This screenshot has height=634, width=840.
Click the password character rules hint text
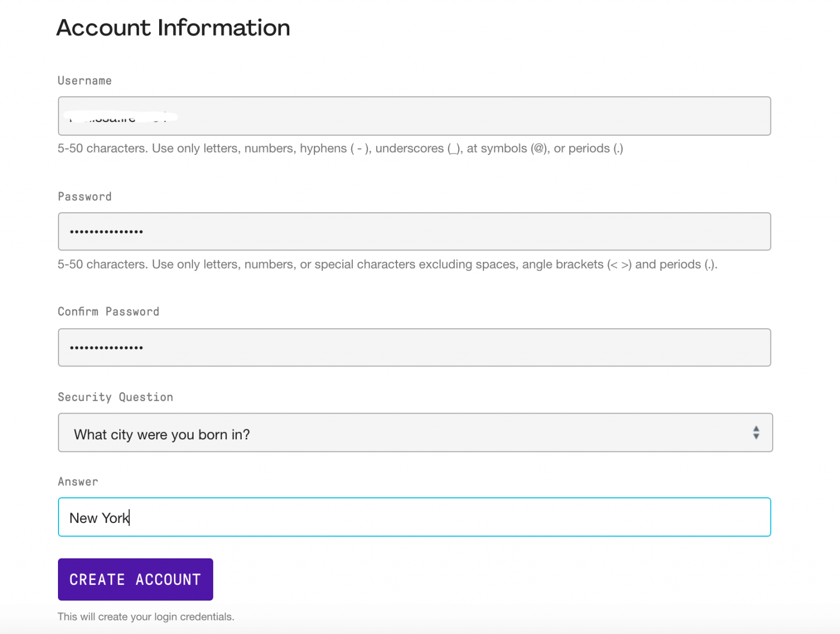[387, 265]
